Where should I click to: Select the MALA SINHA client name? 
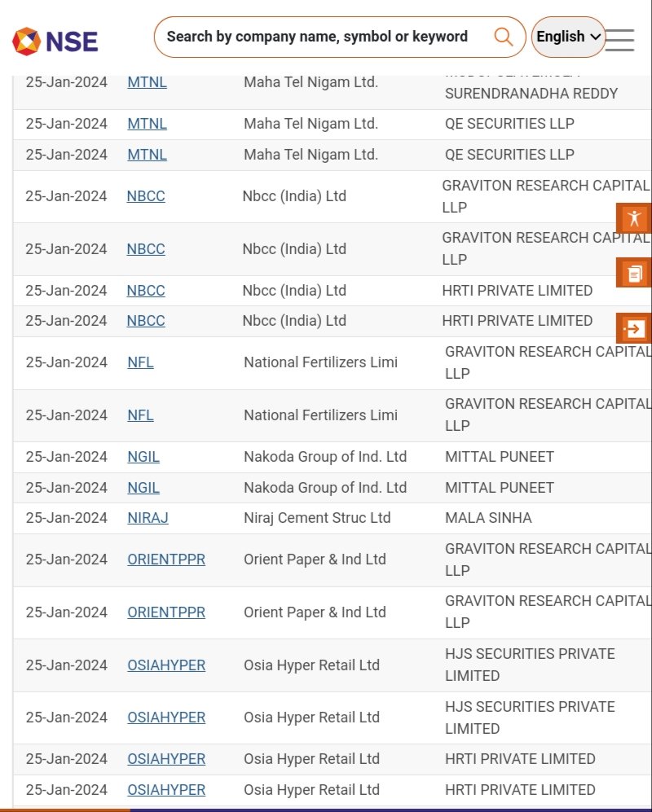pyautogui.click(x=488, y=518)
